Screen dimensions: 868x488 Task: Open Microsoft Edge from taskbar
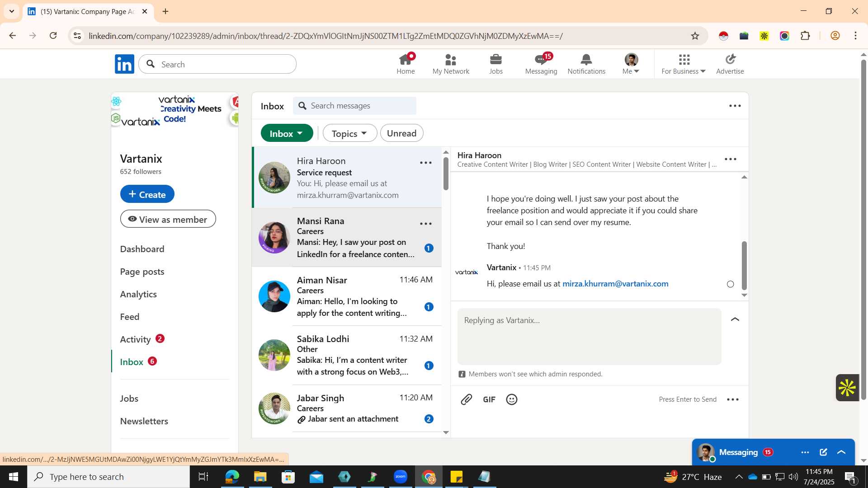click(x=232, y=477)
